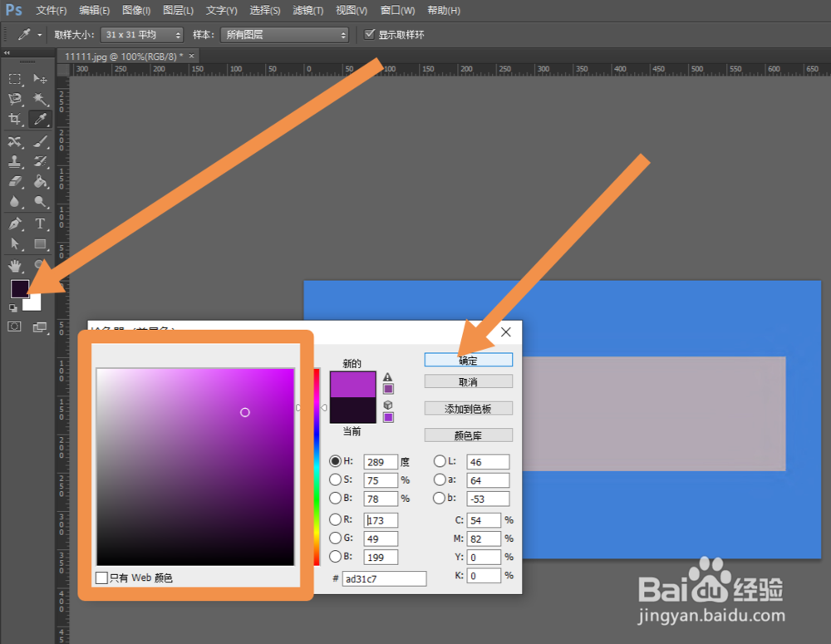Switch to the 11111.jpg document tab
This screenshot has width=831, height=644.
123,57
